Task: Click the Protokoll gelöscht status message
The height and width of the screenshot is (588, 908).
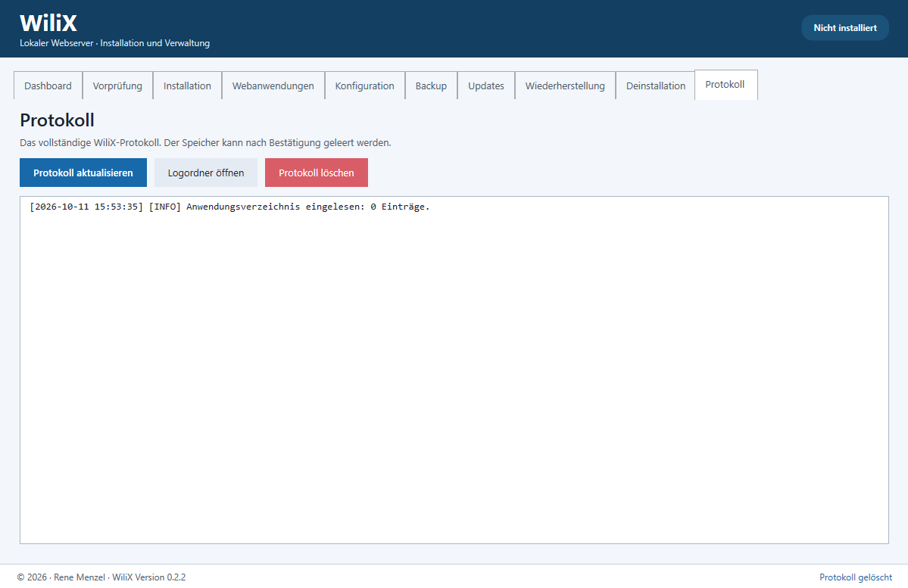Action: (856, 577)
